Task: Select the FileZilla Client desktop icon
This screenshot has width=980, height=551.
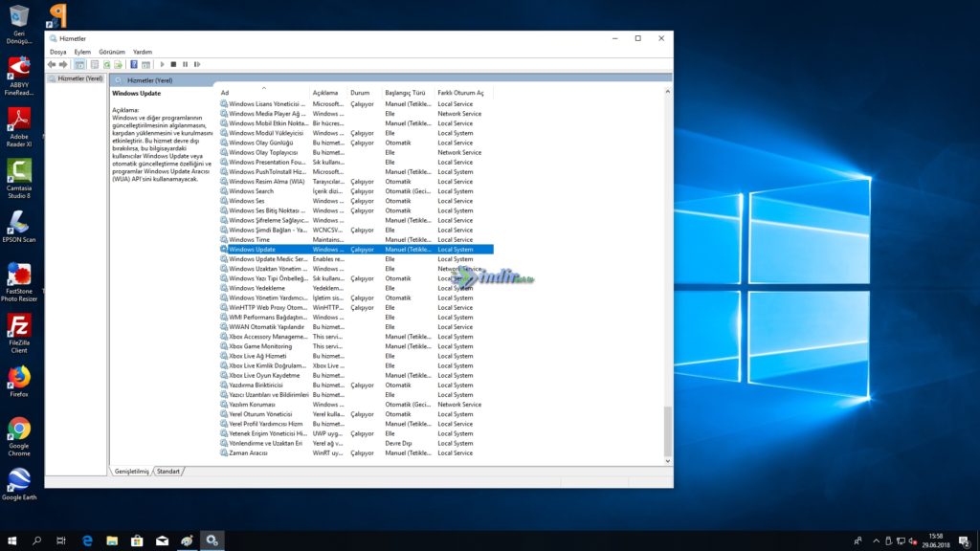Action: coord(19,334)
